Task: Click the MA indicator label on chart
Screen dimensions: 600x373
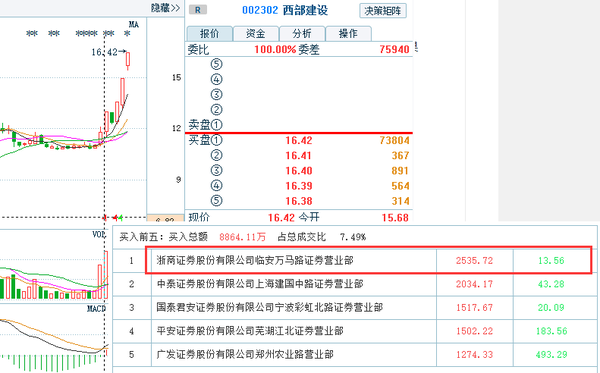Action: tap(134, 24)
